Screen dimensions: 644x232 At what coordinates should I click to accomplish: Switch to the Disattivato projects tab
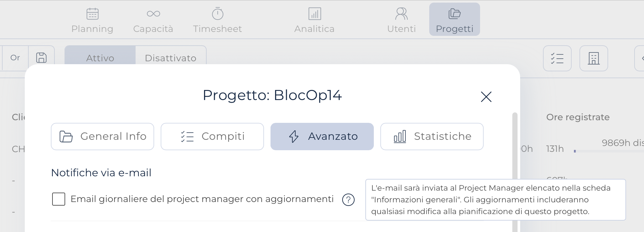click(x=171, y=58)
